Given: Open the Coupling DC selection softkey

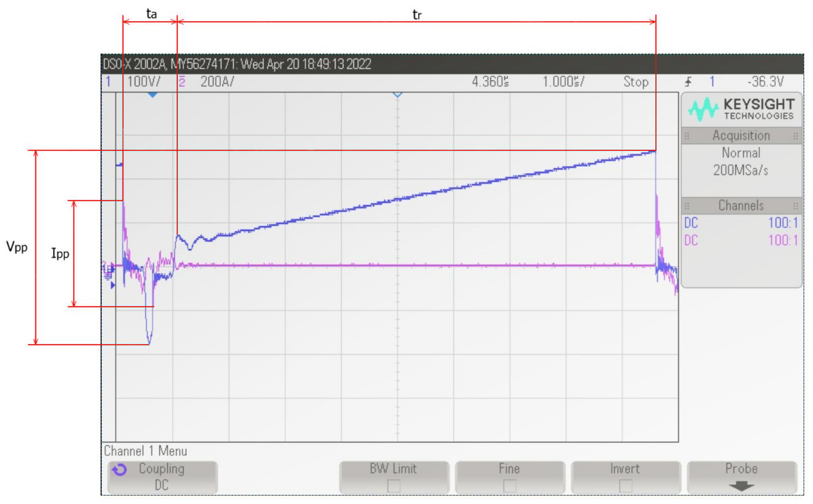Looking at the screenshot, I should click(x=162, y=477).
